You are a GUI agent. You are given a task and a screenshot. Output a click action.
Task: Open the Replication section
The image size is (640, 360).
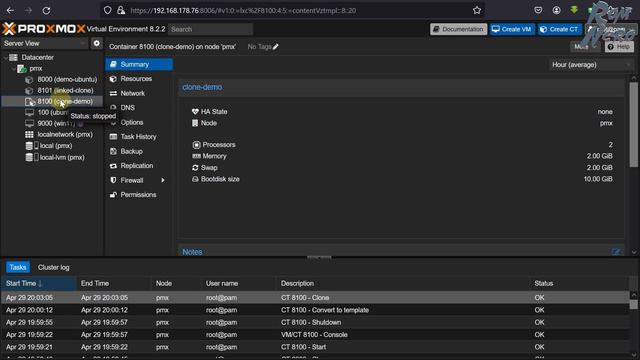tap(139, 166)
